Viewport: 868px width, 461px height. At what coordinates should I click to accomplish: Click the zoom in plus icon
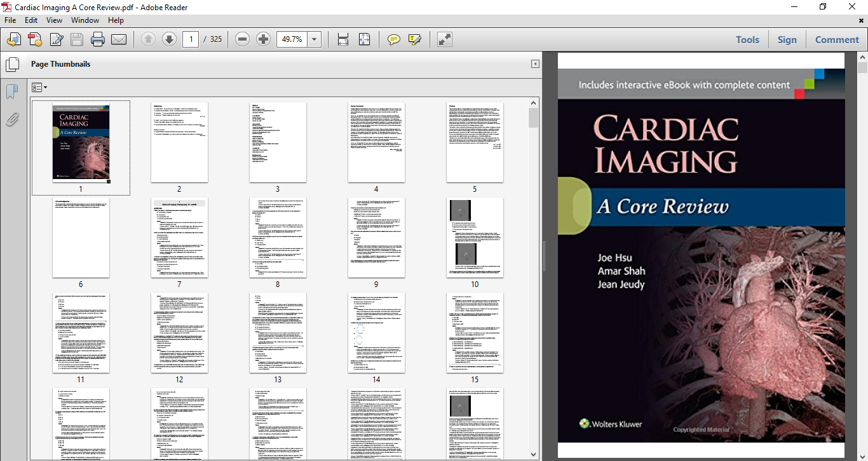coord(263,39)
